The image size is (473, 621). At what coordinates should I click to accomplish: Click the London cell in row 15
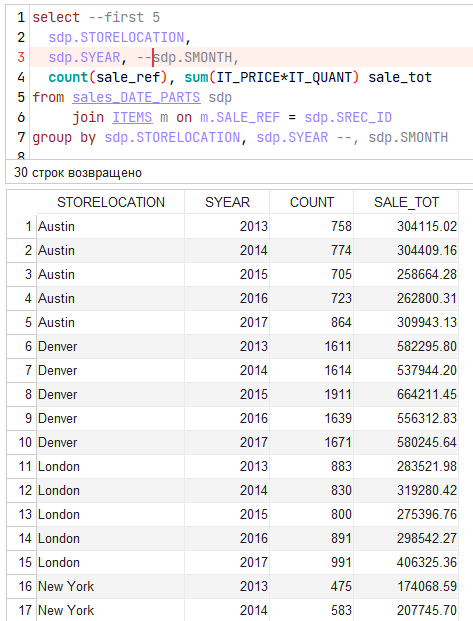(111, 562)
